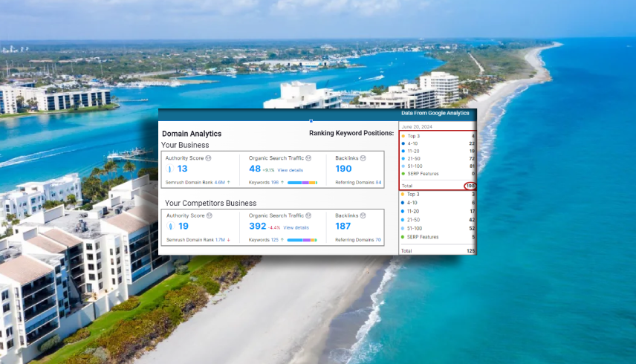Open Keywords 198 link for Your Business
The image size is (636, 364).
(275, 182)
